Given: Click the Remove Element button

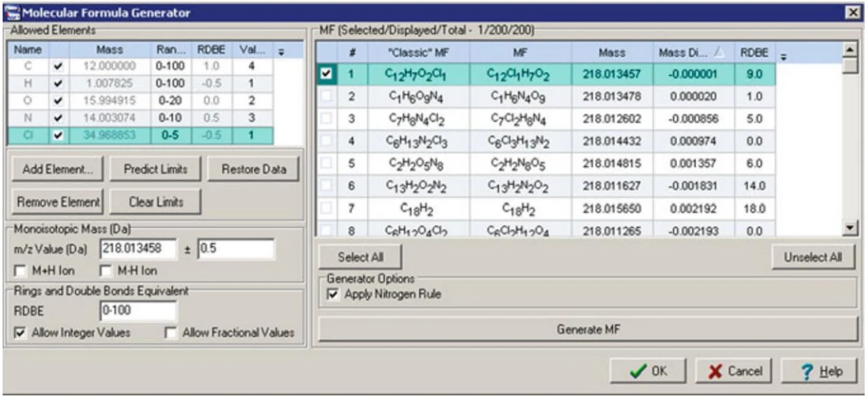Looking at the screenshot, I should (58, 202).
